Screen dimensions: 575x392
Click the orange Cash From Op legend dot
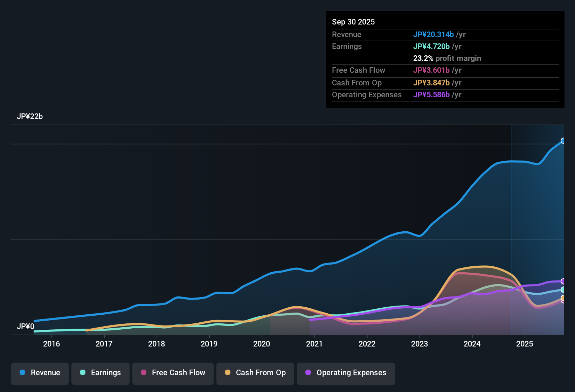[x=228, y=373]
